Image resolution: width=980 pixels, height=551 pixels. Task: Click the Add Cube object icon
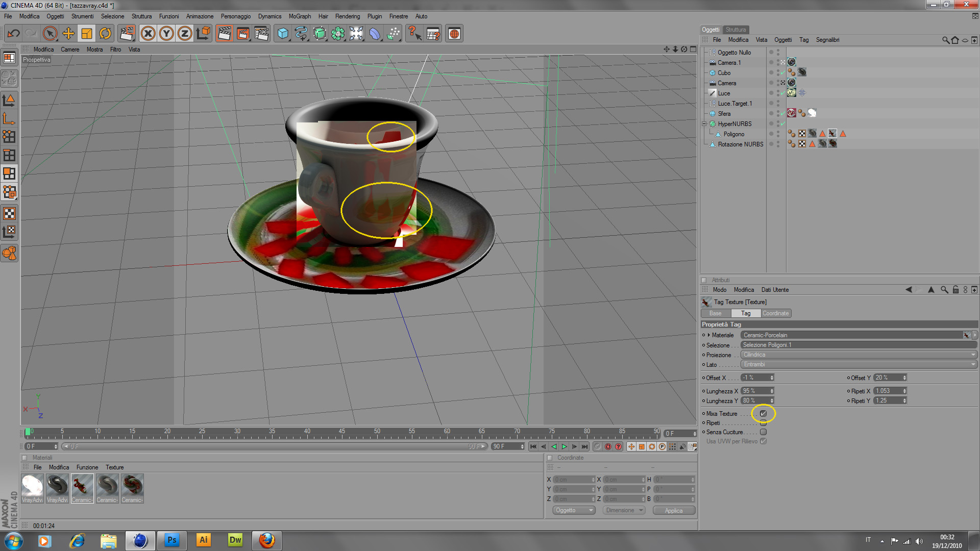point(282,34)
